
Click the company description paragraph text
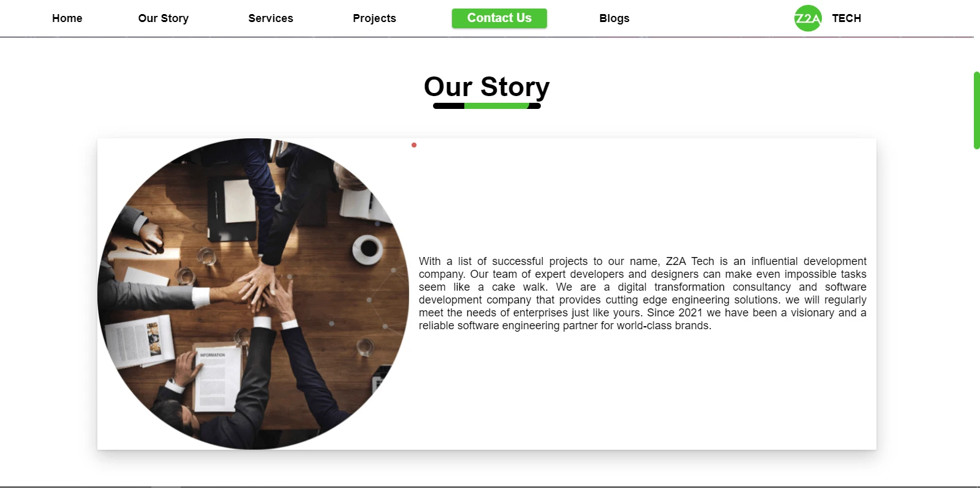pyautogui.click(x=643, y=294)
